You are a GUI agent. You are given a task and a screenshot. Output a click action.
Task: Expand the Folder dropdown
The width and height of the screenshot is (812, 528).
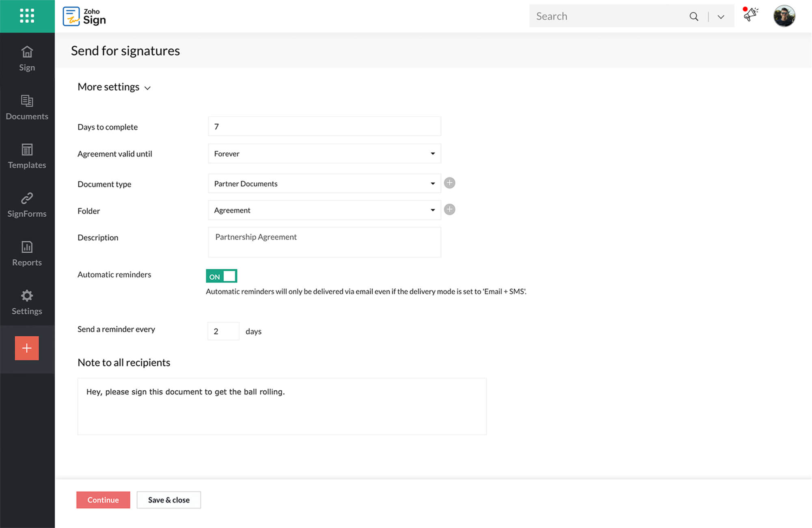(324, 210)
